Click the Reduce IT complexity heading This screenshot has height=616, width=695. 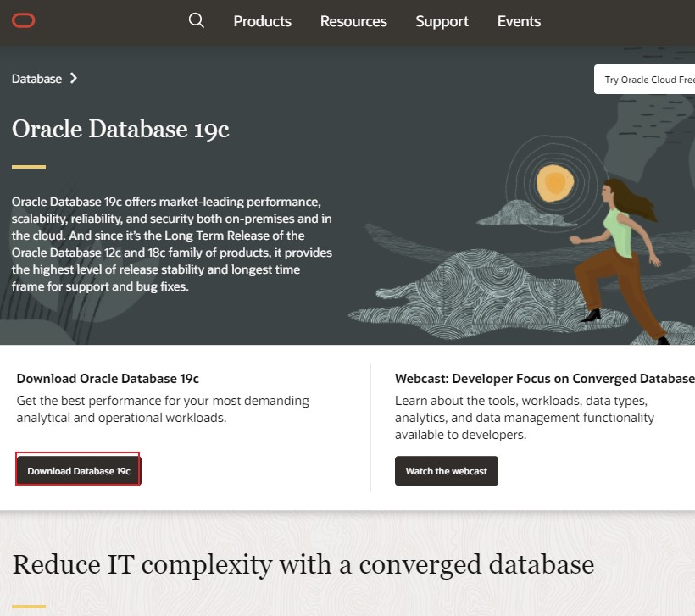coord(303,564)
